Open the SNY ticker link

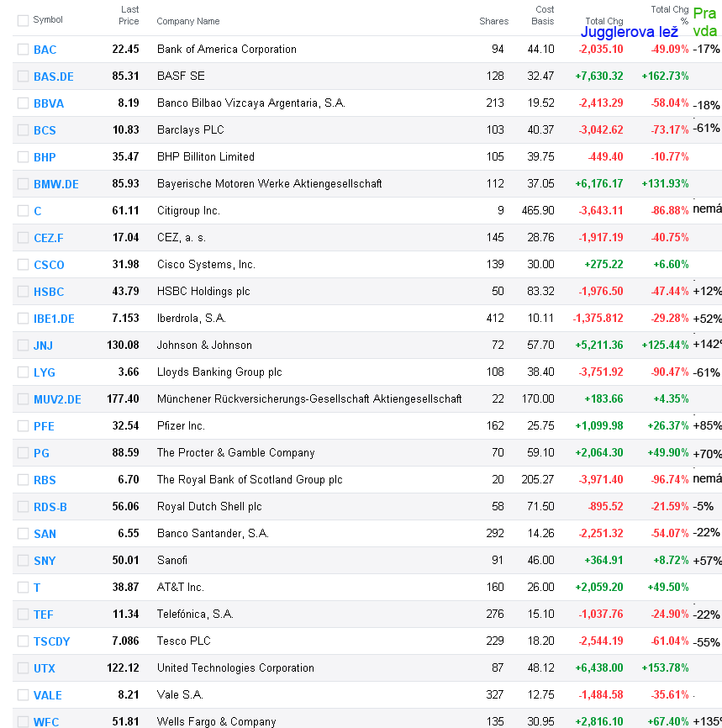pos(45,562)
